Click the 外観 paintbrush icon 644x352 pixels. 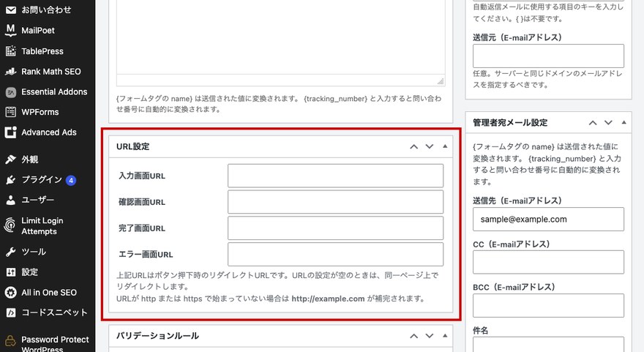coord(11,160)
